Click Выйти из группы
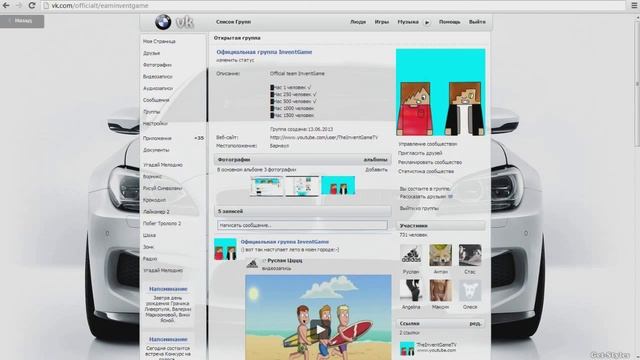Viewport: 640px width, 360px height. tap(419, 208)
